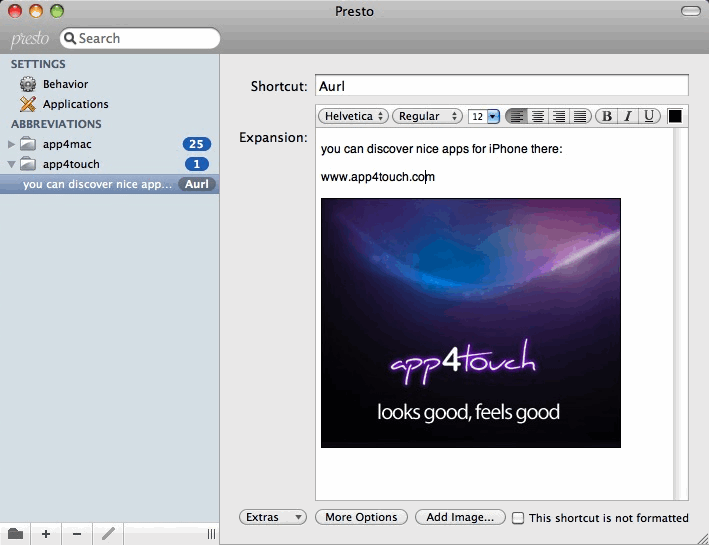Select 'you can discover nice app...' abbreviation row
This screenshot has height=545, width=709.
pyautogui.click(x=109, y=184)
